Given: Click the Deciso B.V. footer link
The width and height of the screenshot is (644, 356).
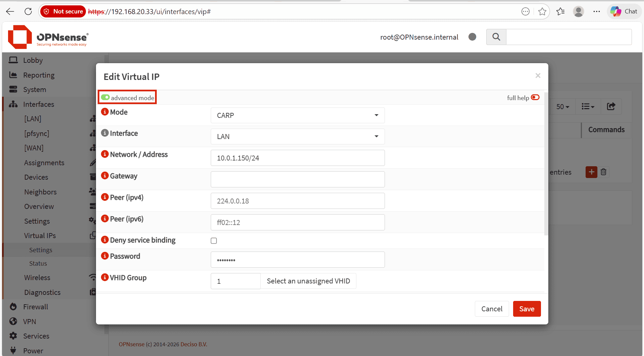Looking at the screenshot, I should pyautogui.click(x=194, y=344).
